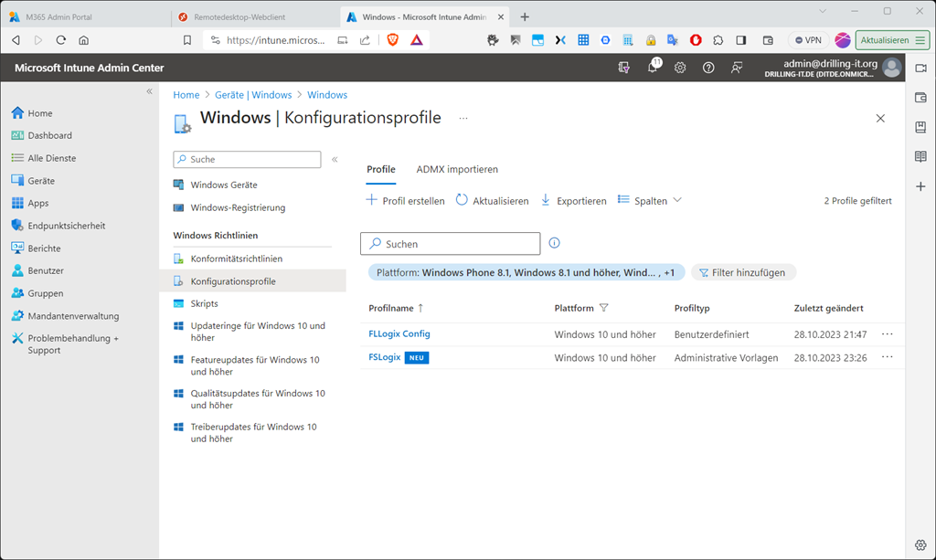Open Plattform column filter icon
The width and height of the screenshot is (936, 560).
(603, 308)
